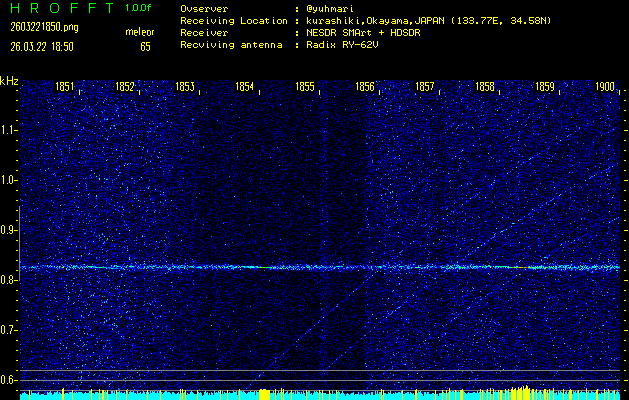Click the wide yellow block in bottom intensity bar

264,395
